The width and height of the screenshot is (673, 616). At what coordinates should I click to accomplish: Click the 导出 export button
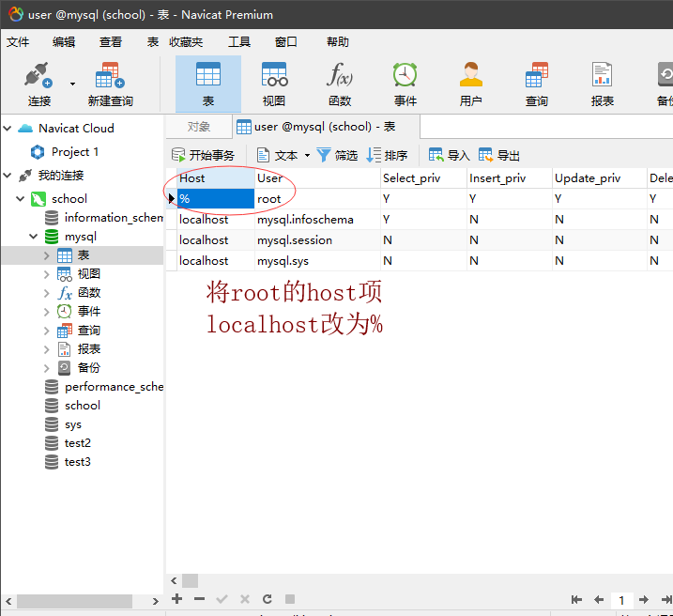pyautogui.click(x=498, y=155)
